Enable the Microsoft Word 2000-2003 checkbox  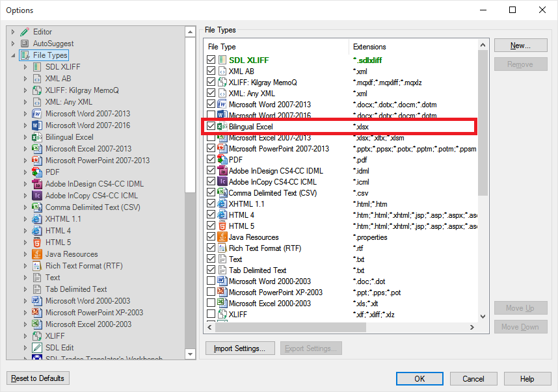(211, 281)
